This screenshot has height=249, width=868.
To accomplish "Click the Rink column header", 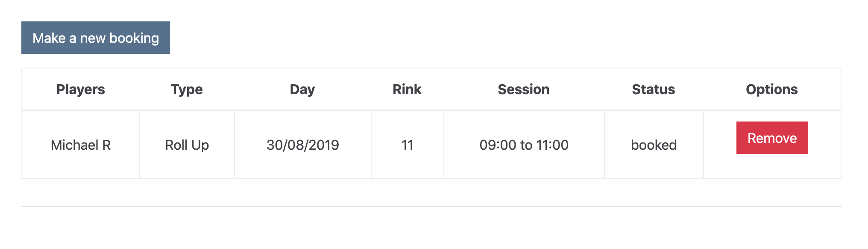I will [407, 89].
